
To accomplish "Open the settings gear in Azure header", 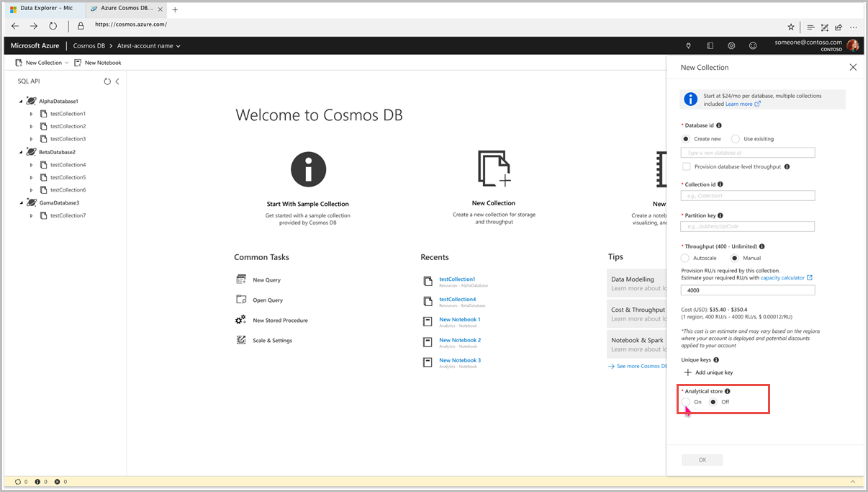I will point(731,45).
